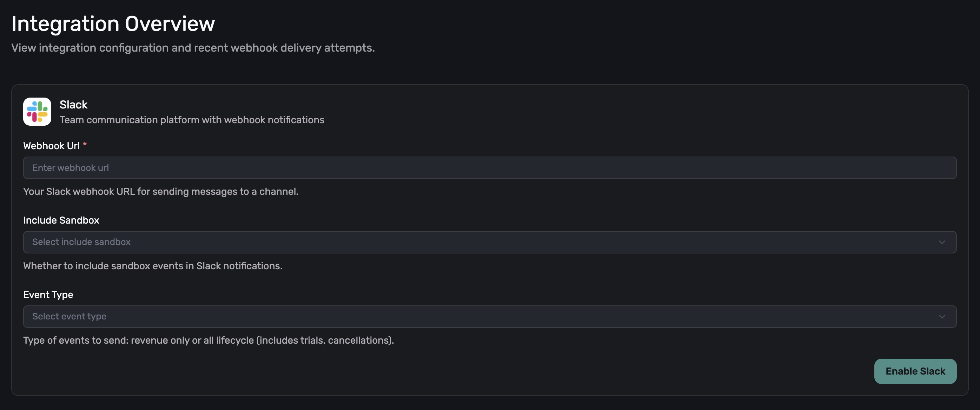980x410 pixels.
Task: Click the Event Type chevron arrow
Action: click(x=942, y=316)
